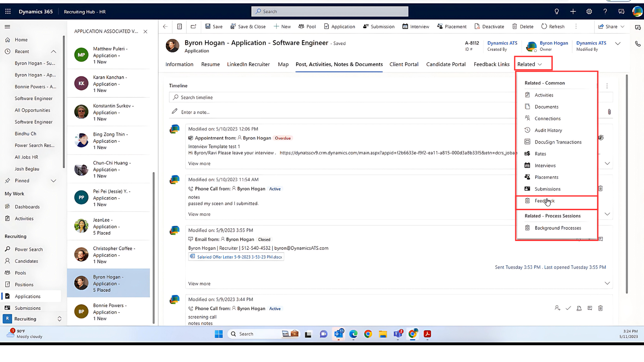
Task: Collapse the Recent section in sidebar
Action: point(53,51)
